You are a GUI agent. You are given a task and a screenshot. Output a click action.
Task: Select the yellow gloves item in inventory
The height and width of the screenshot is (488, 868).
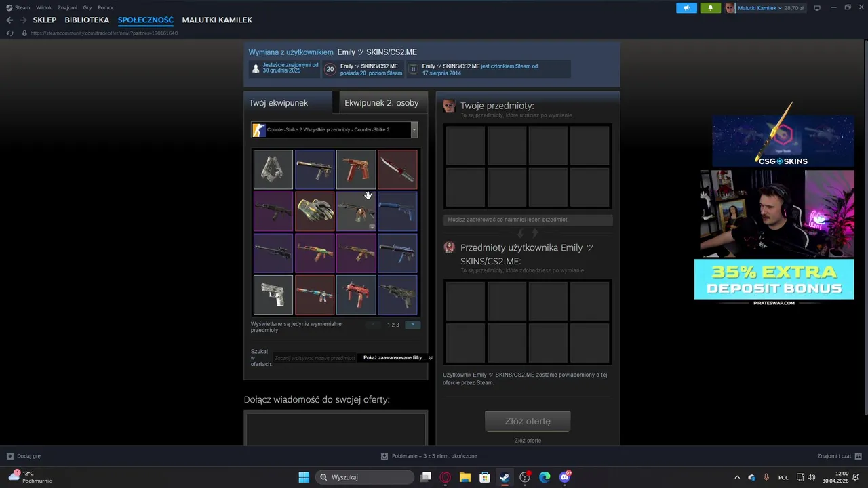tap(315, 211)
